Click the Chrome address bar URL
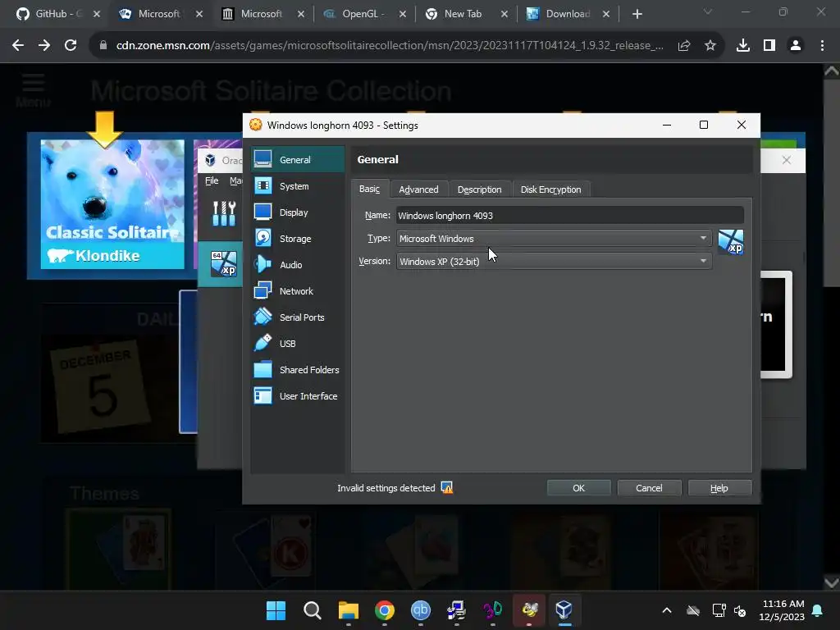 pos(390,46)
